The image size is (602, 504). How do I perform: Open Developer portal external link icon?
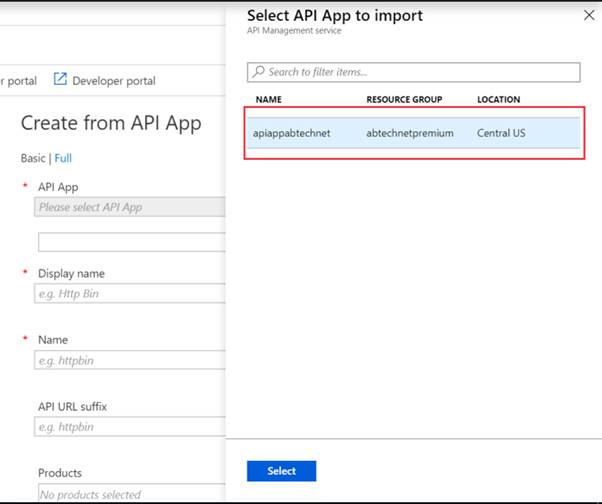pyautogui.click(x=60, y=79)
